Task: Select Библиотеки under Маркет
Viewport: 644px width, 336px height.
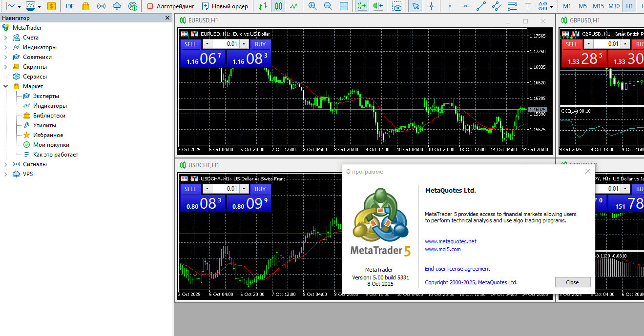Action: click(49, 116)
